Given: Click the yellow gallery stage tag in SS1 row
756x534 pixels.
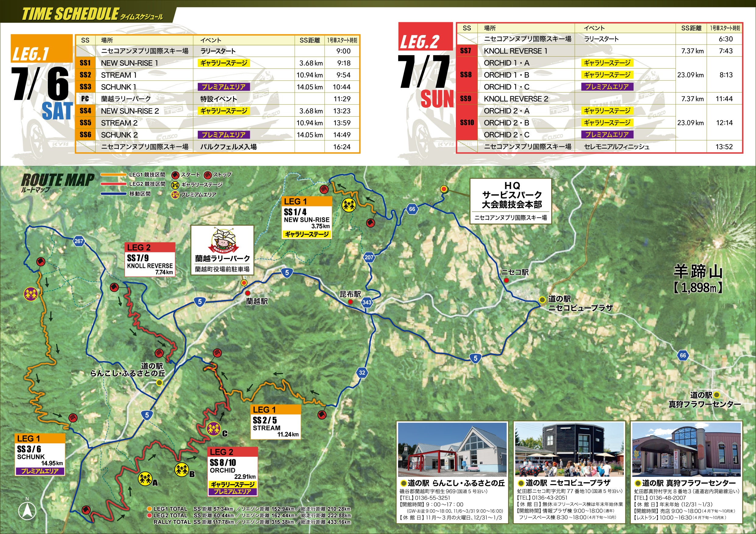Looking at the screenshot, I should [x=224, y=63].
